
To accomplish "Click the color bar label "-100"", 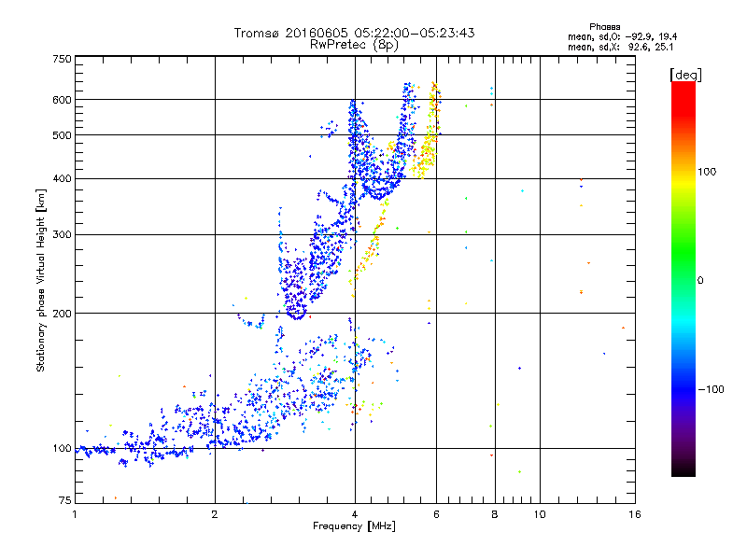I will [x=711, y=389].
